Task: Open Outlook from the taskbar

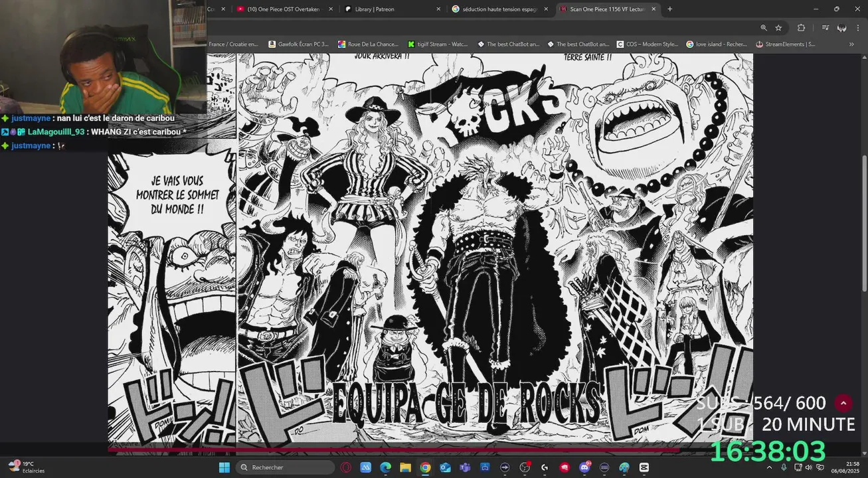Action: [x=445, y=467]
